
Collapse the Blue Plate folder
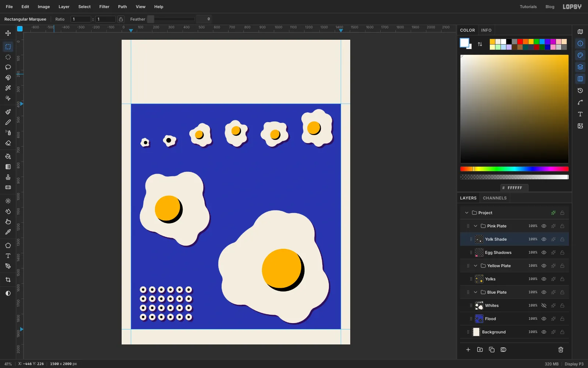(476, 292)
